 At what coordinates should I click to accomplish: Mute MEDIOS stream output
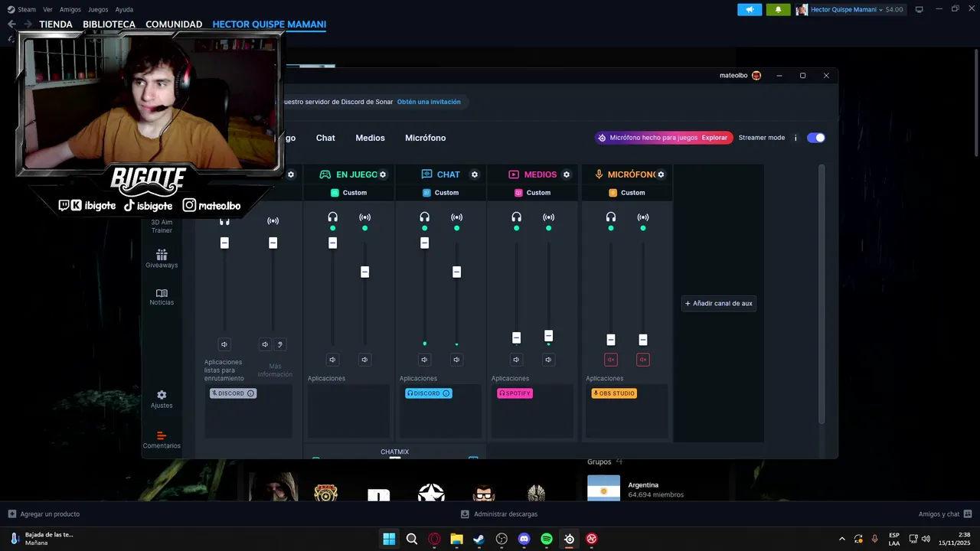pyautogui.click(x=548, y=360)
